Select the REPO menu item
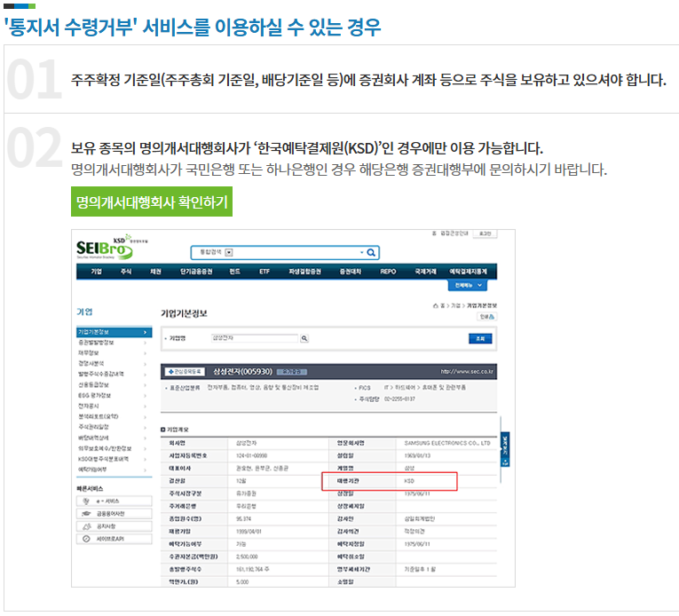The height and width of the screenshot is (616, 679). 388,272
